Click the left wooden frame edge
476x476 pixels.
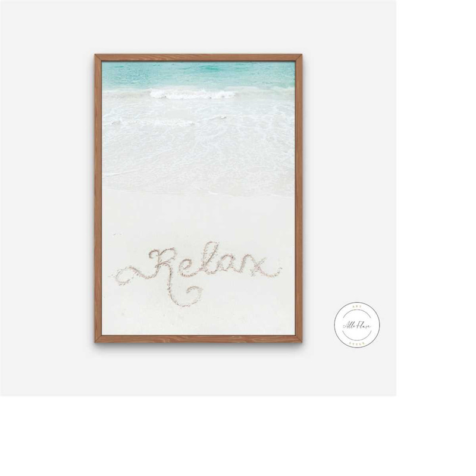coord(98,199)
